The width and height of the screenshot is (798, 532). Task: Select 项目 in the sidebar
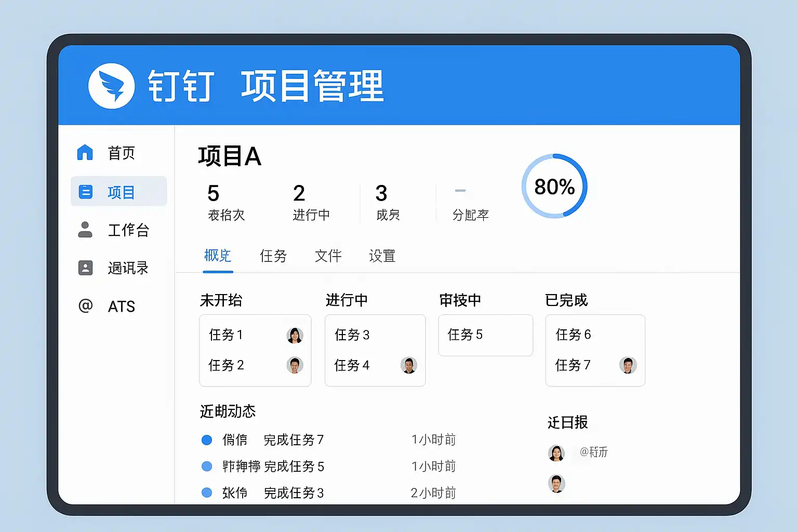(x=118, y=192)
